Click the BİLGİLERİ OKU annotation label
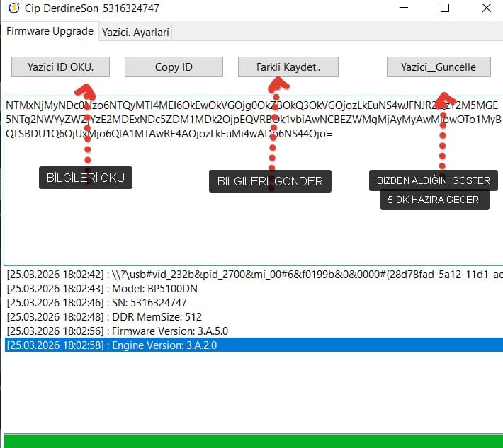The width and height of the screenshot is (503, 448). [x=85, y=178]
